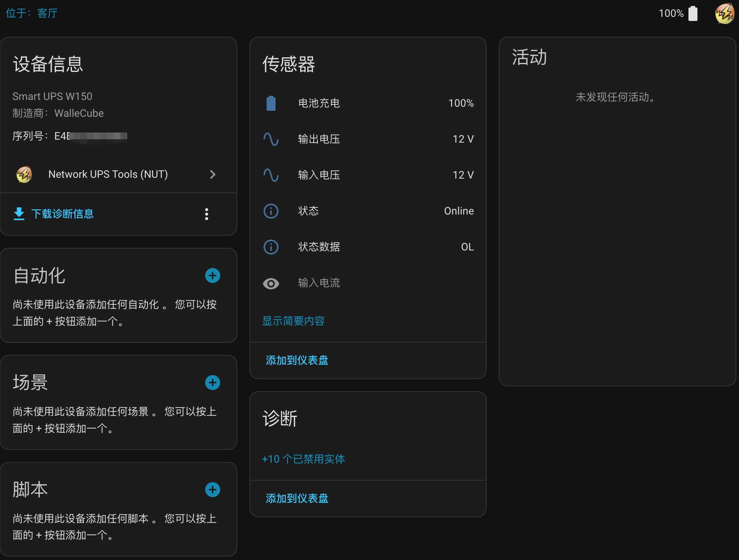Click the input voltage waveform icon

point(271,175)
